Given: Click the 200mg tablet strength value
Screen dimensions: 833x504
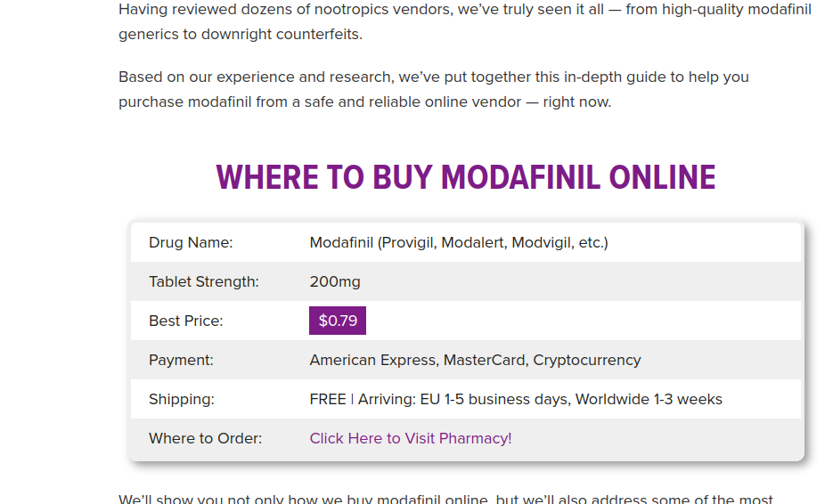Looking at the screenshot, I should [335, 281].
